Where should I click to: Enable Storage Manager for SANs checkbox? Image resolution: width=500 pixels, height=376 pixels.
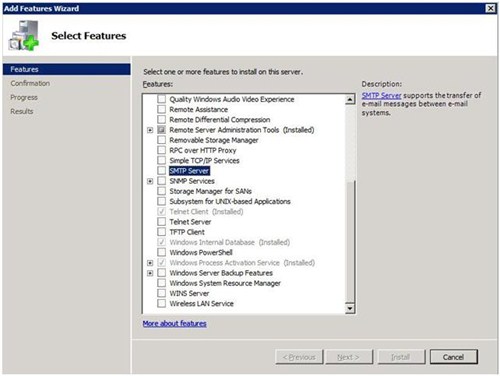[162, 191]
